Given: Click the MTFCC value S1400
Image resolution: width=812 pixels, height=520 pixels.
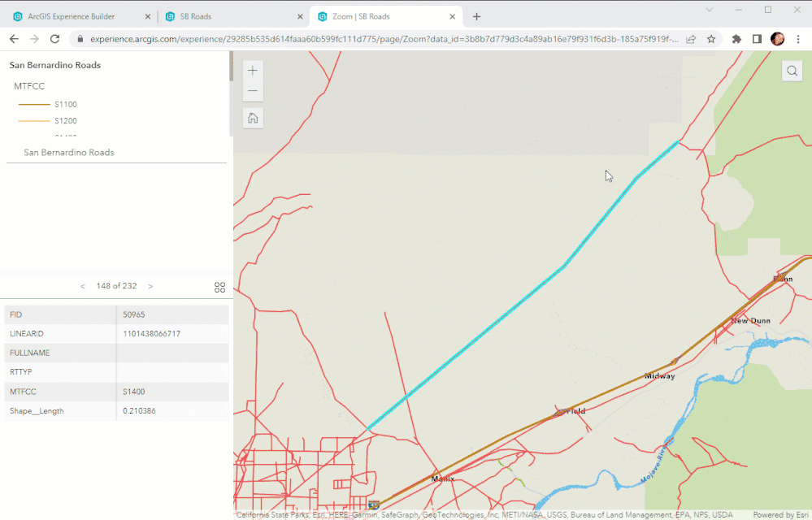Looking at the screenshot, I should pos(134,392).
